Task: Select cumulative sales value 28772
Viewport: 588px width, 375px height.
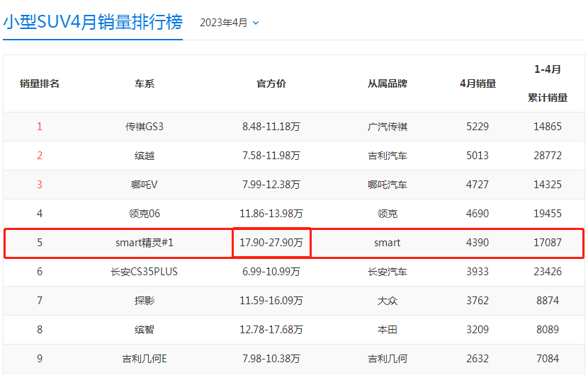Action: click(548, 156)
